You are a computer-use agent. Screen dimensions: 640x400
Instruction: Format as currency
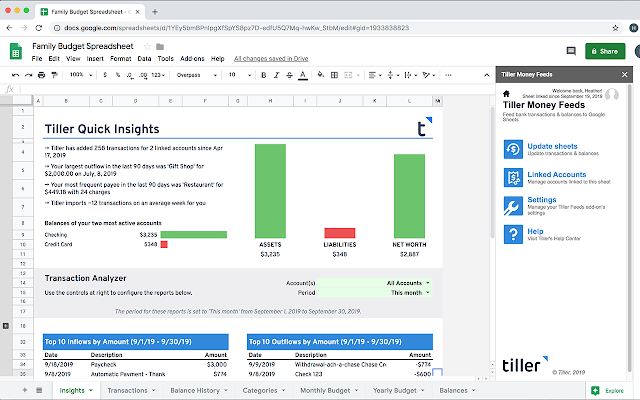tap(105, 75)
